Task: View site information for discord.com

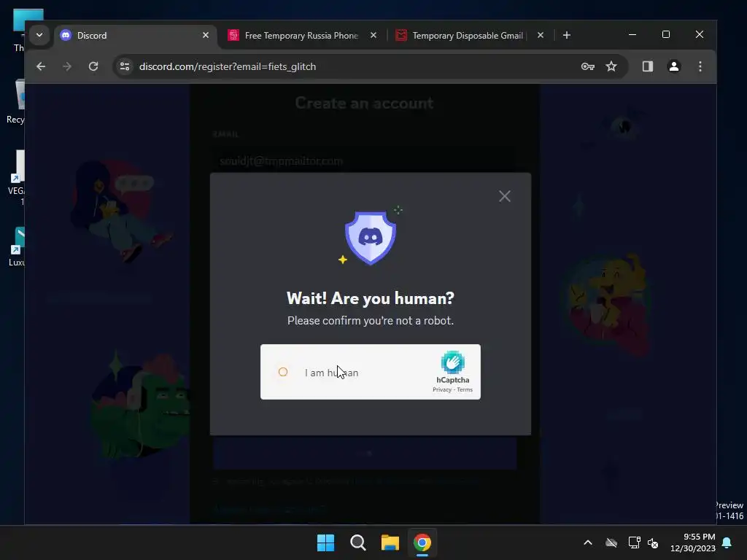Action: pos(125,66)
